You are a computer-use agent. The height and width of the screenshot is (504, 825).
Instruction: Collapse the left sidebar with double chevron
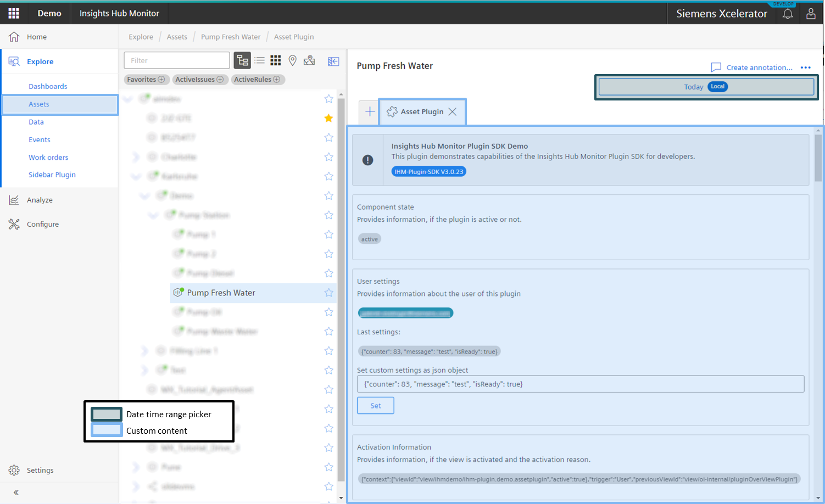click(x=16, y=492)
